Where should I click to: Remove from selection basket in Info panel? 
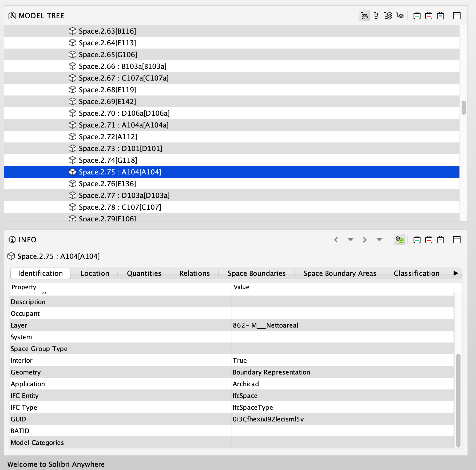click(429, 240)
